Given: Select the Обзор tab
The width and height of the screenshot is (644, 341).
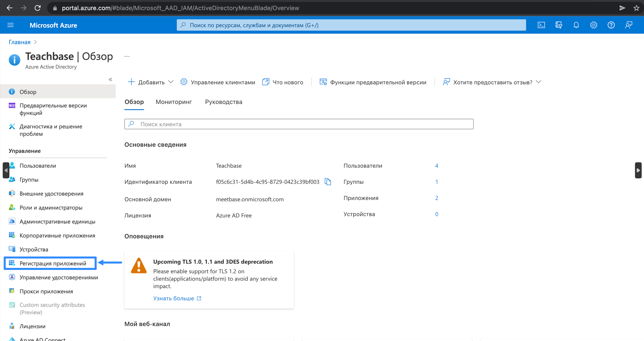Looking at the screenshot, I should point(134,102).
